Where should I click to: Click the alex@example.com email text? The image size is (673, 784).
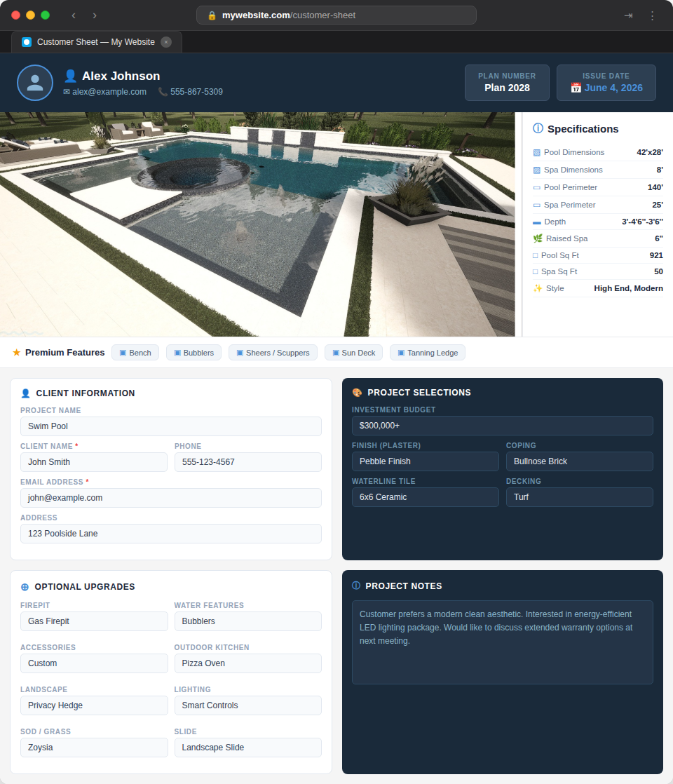point(109,91)
